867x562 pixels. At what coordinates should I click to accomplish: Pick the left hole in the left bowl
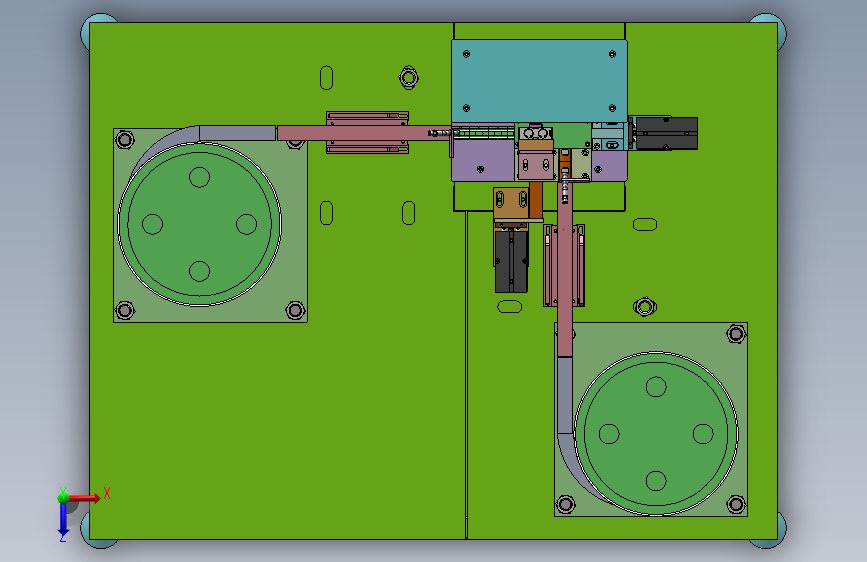[153, 224]
